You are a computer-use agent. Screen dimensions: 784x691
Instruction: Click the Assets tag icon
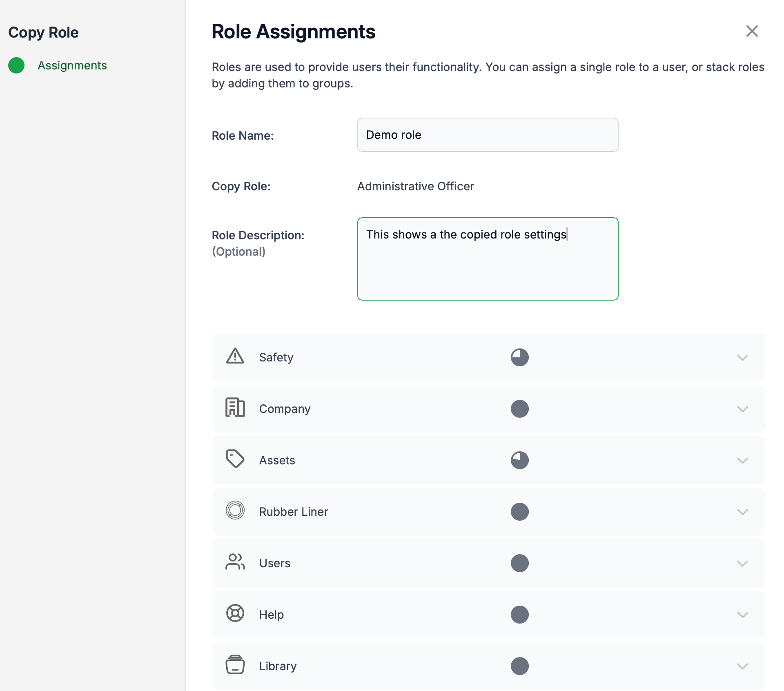[235, 459]
